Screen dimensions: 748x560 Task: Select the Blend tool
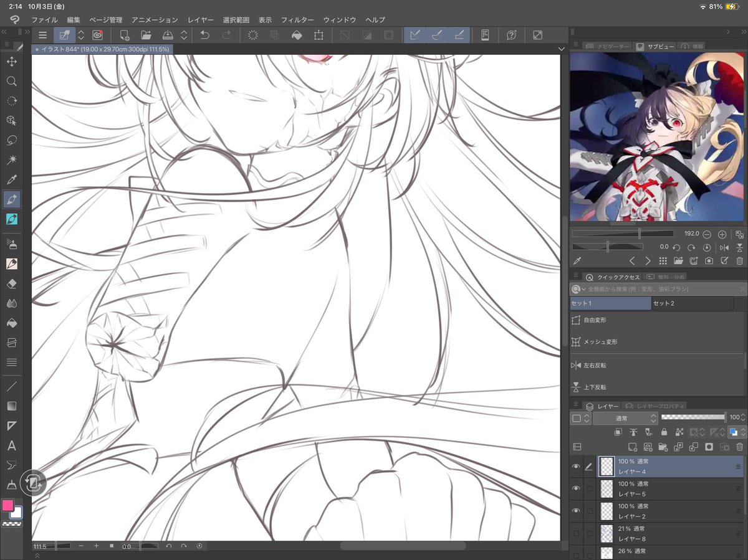[x=11, y=303]
